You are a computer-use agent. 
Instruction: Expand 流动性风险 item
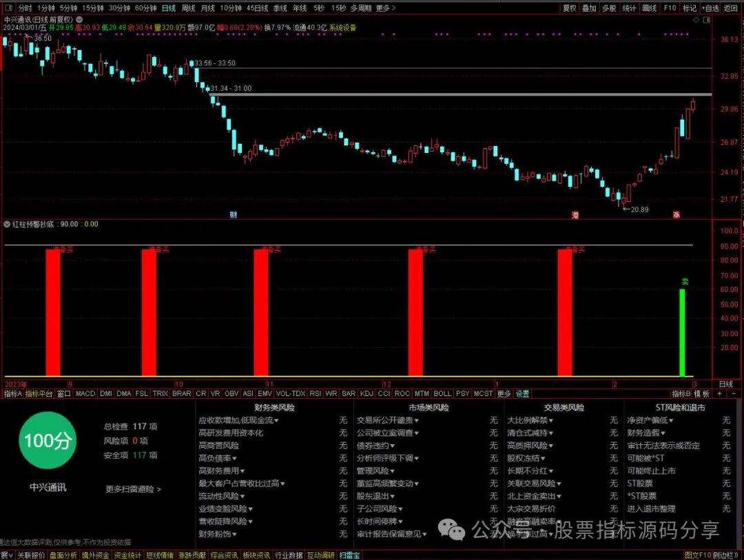click(222, 496)
